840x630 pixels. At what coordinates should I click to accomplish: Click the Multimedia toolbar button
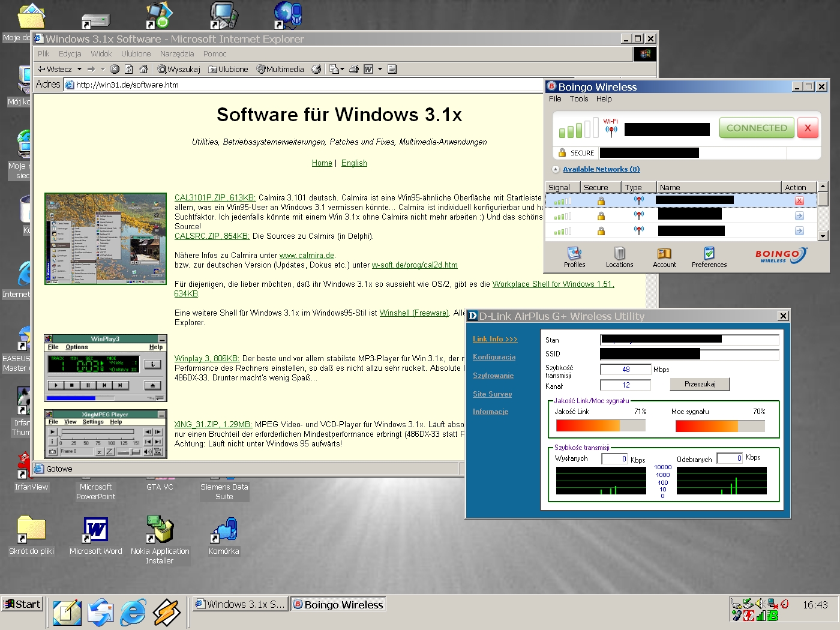280,69
